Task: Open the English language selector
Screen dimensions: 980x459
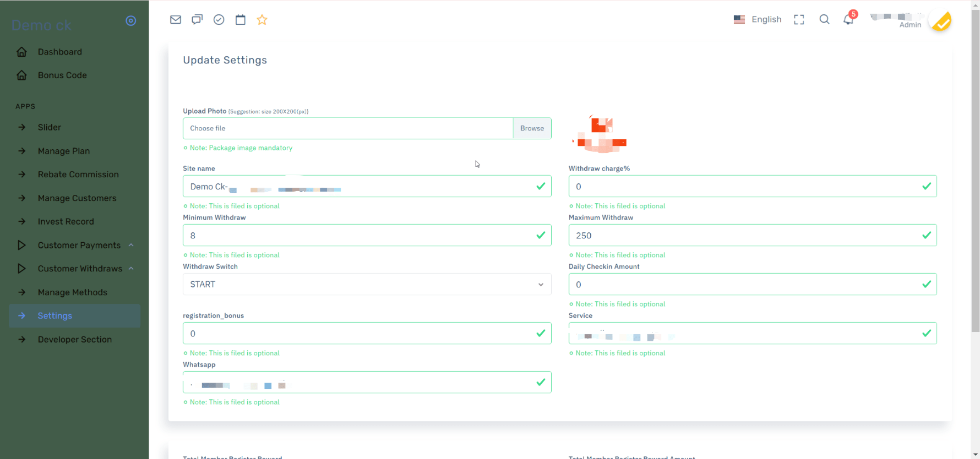Action: [x=758, y=20]
